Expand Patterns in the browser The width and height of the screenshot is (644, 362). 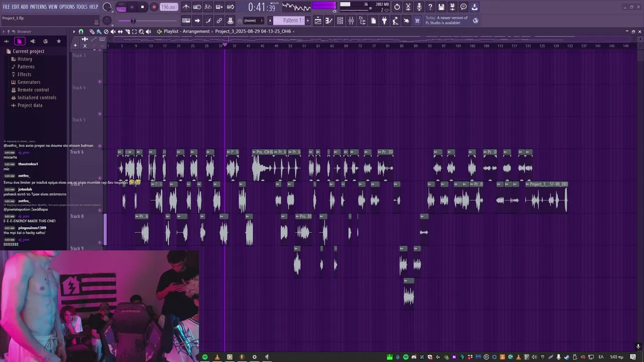pyautogui.click(x=26, y=66)
